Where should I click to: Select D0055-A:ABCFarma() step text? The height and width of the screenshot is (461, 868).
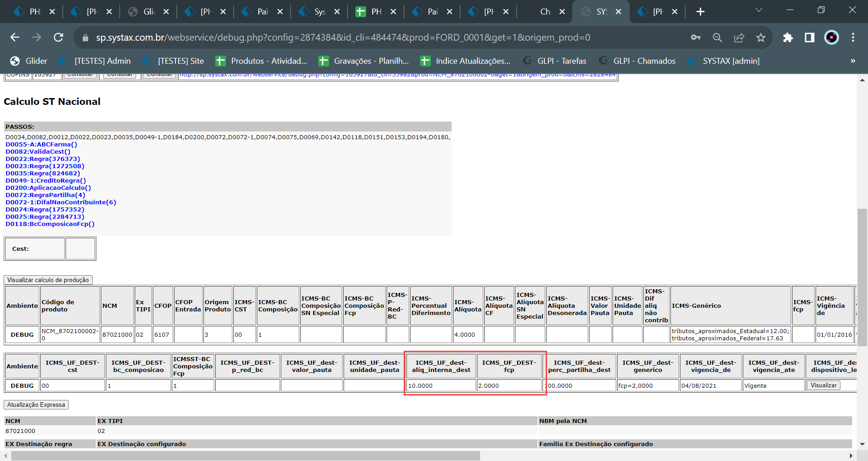tap(41, 145)
